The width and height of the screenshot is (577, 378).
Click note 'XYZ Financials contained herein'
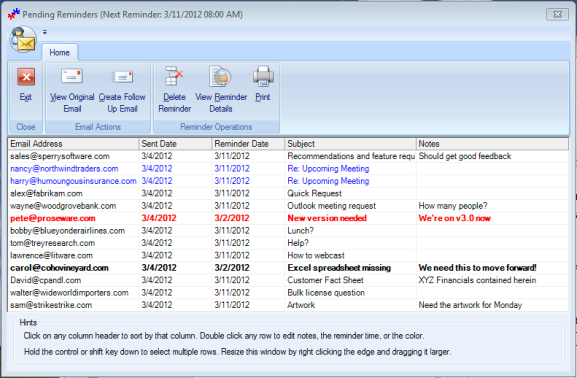[x=477, y=280]
